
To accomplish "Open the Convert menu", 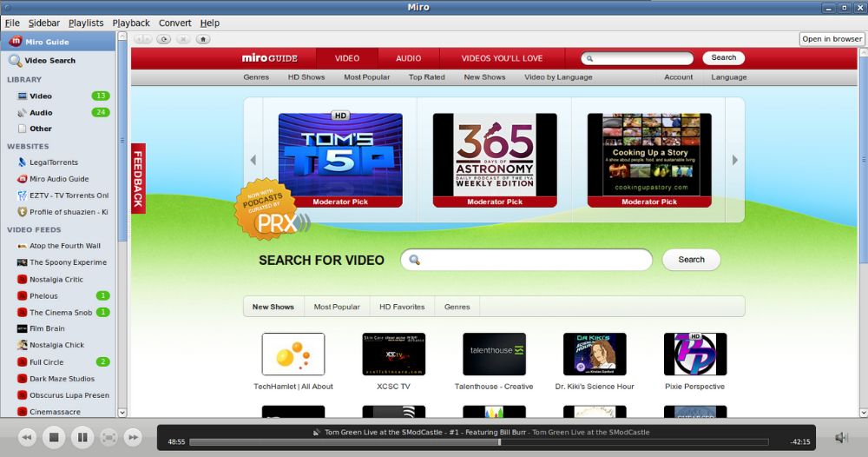I will [x=175, y=23].
